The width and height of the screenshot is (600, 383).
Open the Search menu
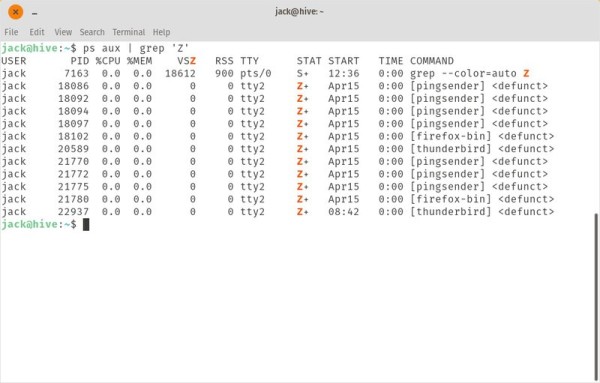pyautogui.click(x=92, y=32)
